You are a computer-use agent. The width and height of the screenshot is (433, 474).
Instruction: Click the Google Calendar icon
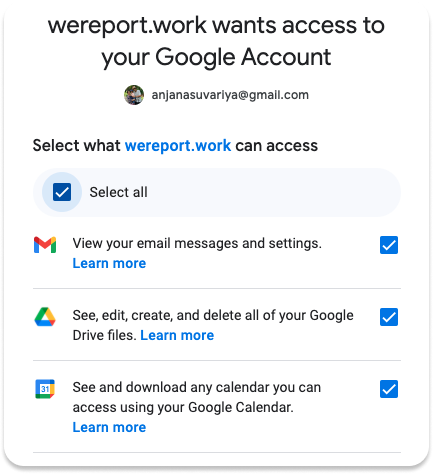45,389
